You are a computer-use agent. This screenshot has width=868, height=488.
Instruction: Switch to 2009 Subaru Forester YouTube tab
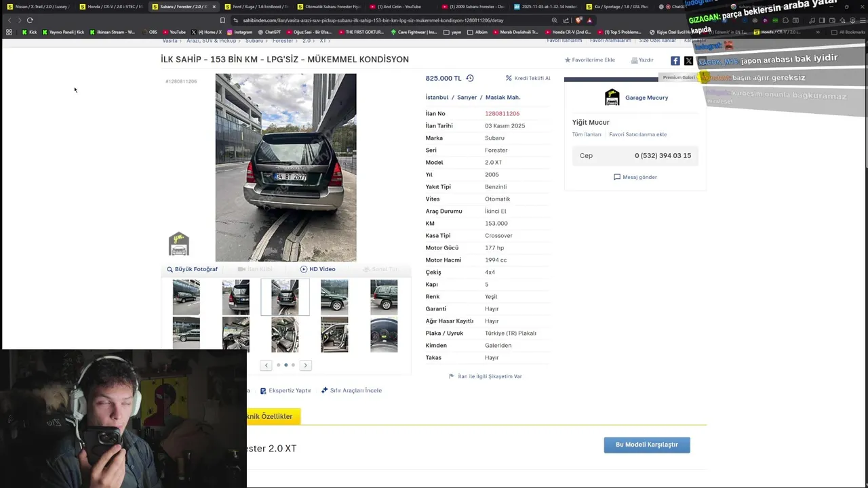coord(473,6)
